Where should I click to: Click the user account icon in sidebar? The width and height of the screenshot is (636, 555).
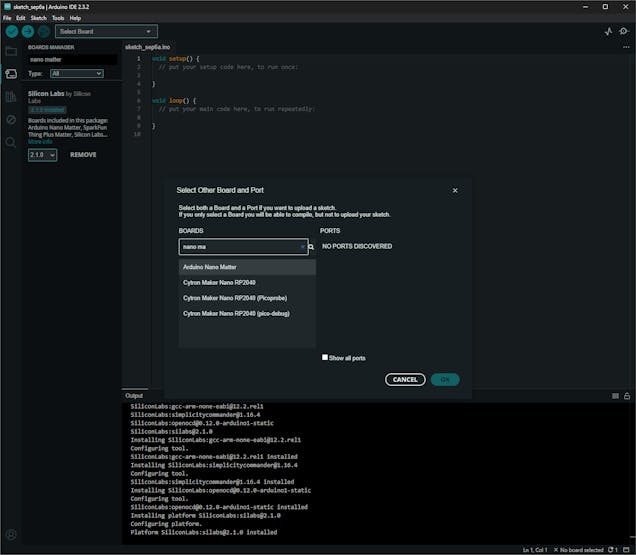11,535
